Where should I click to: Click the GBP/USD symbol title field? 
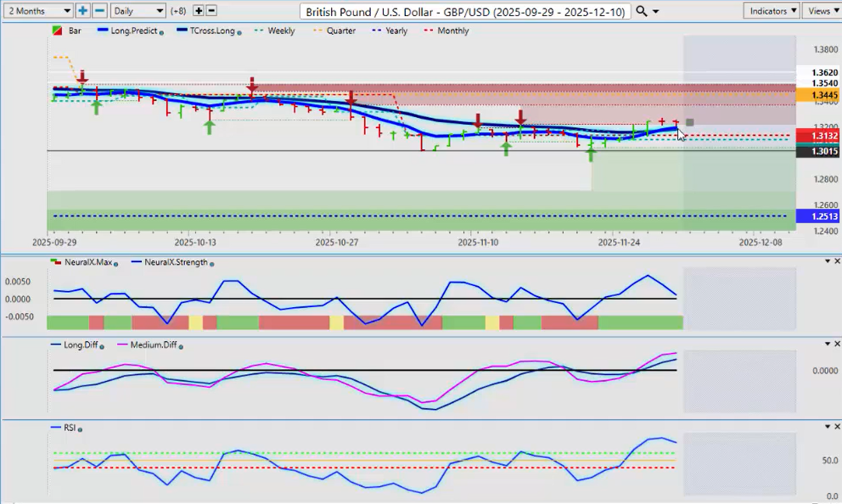pos(465,11)
